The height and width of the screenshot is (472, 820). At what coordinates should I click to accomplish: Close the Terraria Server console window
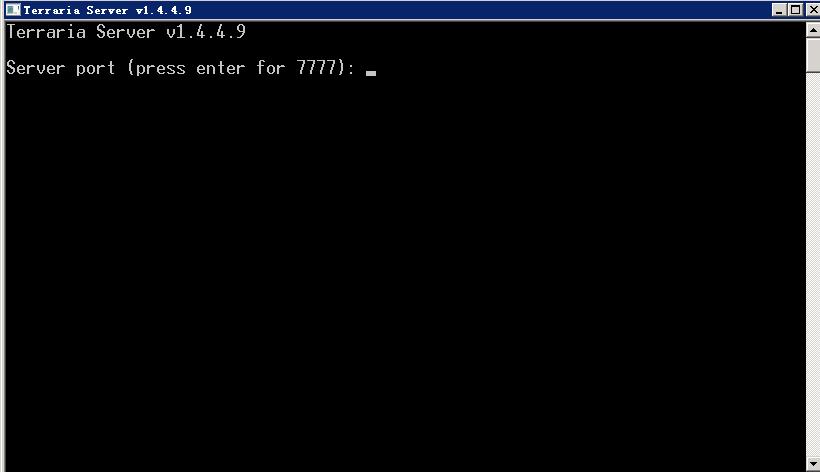(813, 10)
